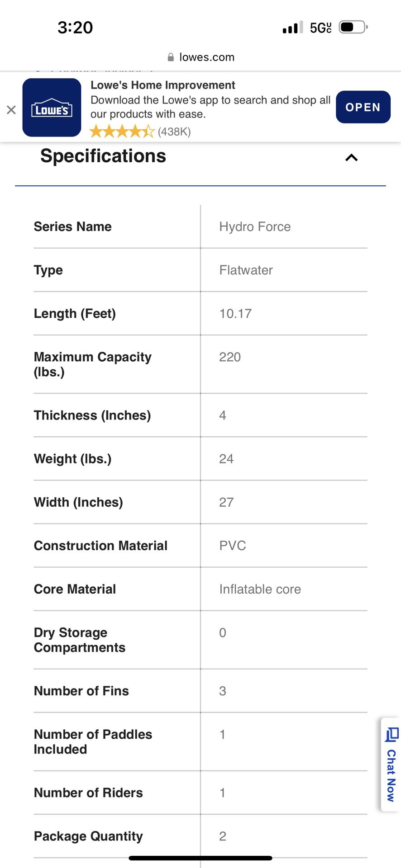
Task: Tap the home indicator bar at bottom
Action: (x=200, y=858)
